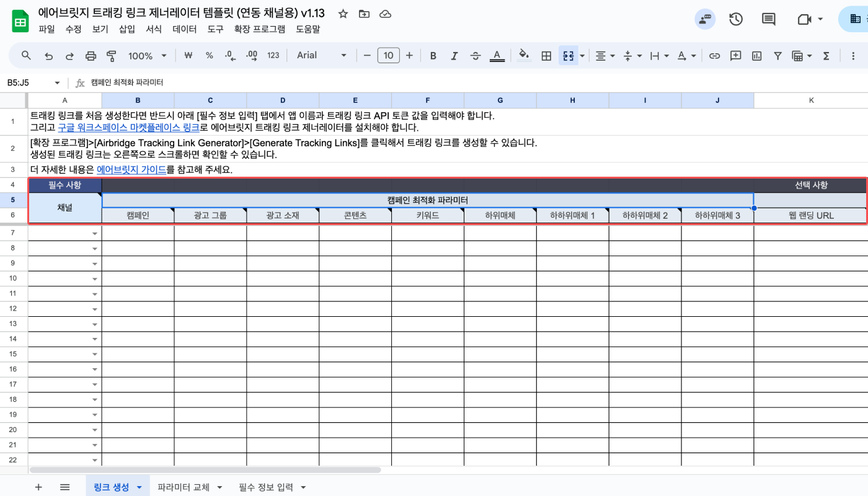868x496 pixels.
Task: Switch to the 파라미터 교체 sheet tab
Action: (x=184, y=487)
